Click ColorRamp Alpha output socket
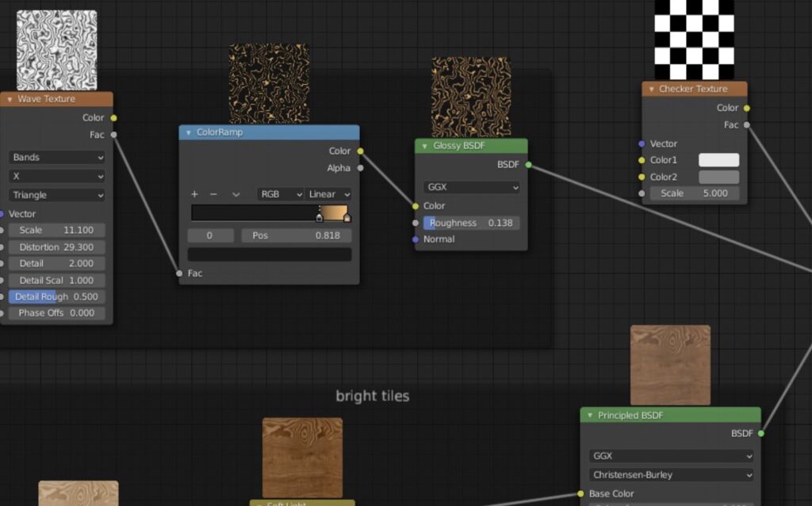This screenshot has height=506, width=812. [360, 168]
